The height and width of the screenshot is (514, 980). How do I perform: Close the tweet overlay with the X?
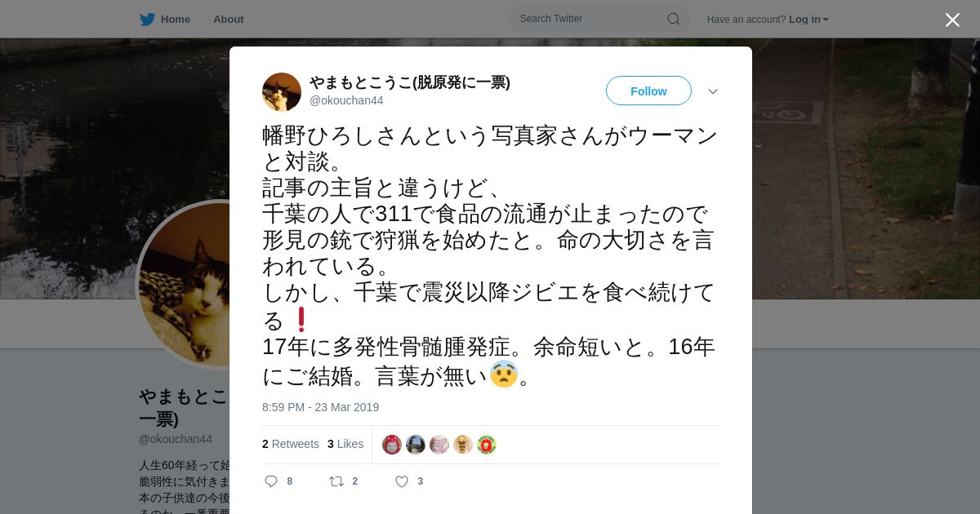[952, 20]
